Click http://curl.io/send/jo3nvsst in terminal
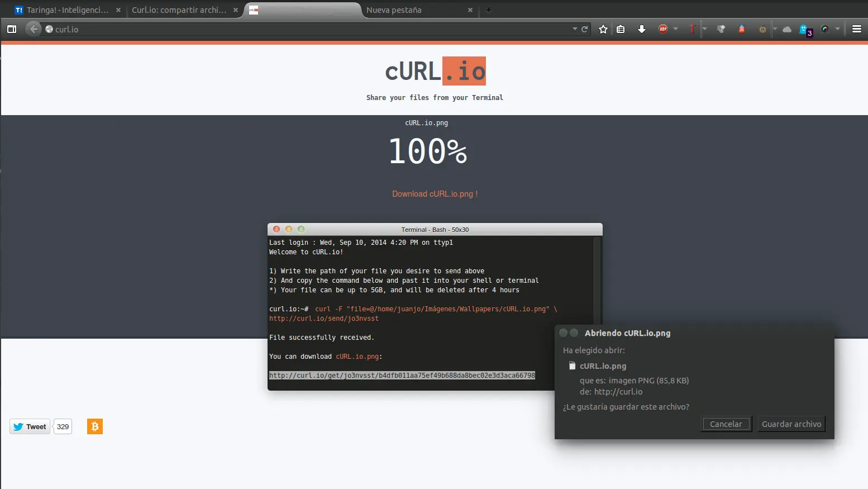 coord(324,319)
